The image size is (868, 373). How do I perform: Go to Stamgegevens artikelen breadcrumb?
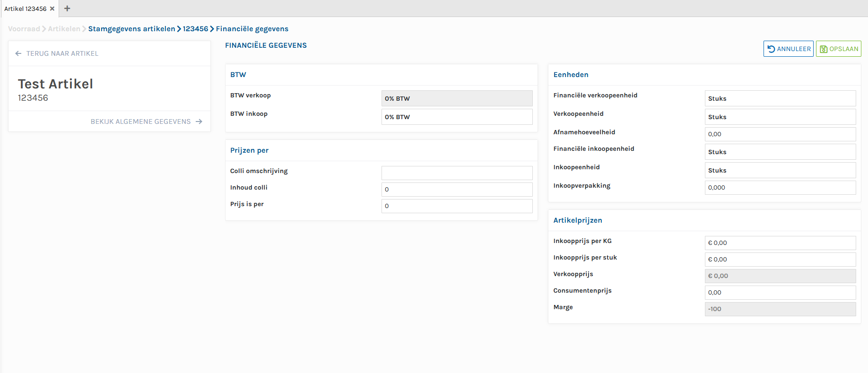[x=131, y=29]
